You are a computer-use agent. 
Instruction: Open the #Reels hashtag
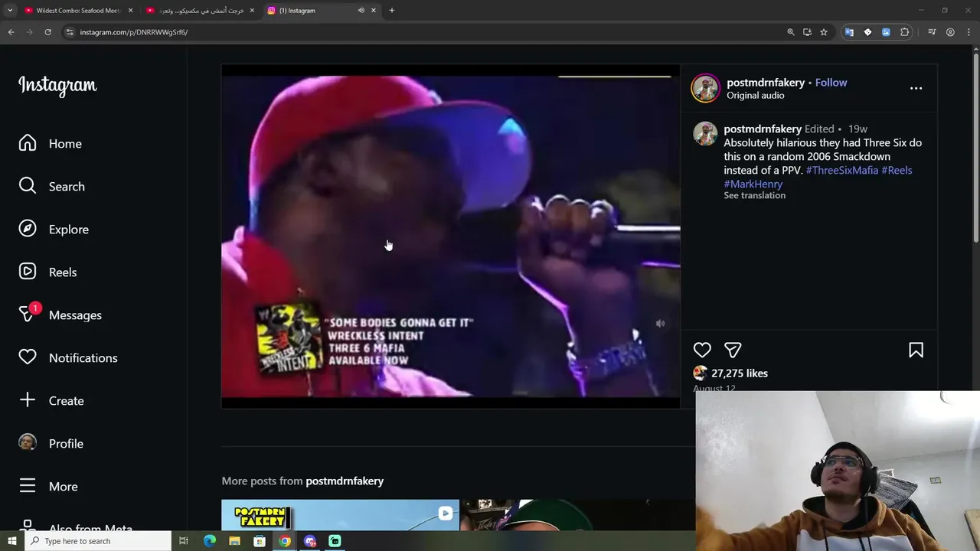point(897,170)
